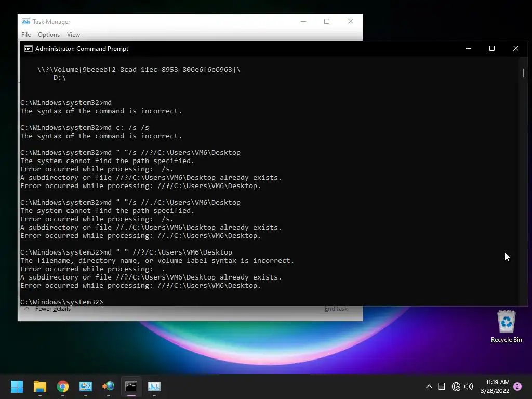This screenshot has height=399, width=532.
Task: Show hidden system tray icons
Action: (429, 387)
